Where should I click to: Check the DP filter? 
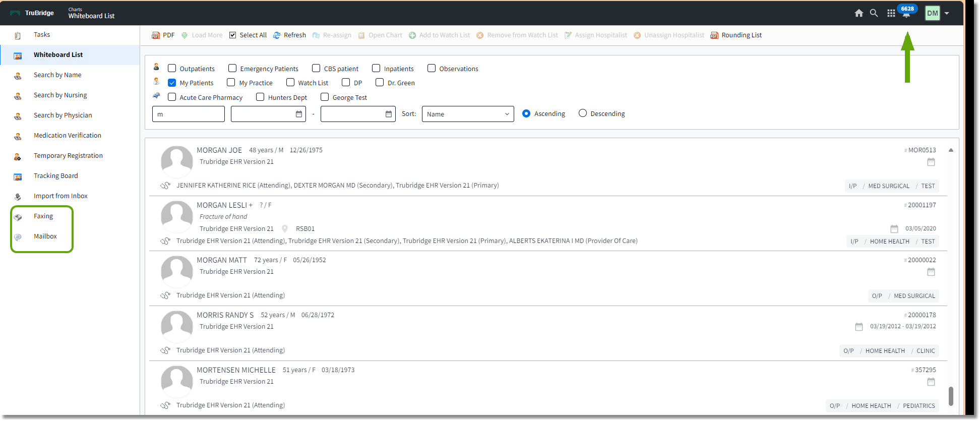click(346, 82)
